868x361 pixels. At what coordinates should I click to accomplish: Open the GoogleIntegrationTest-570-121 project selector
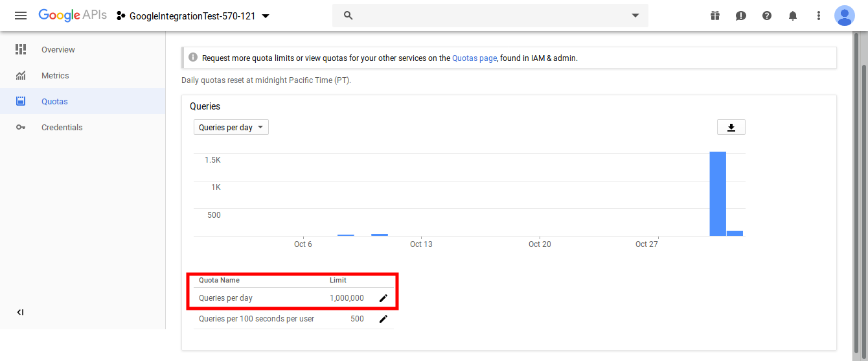[x=193, y=16]
